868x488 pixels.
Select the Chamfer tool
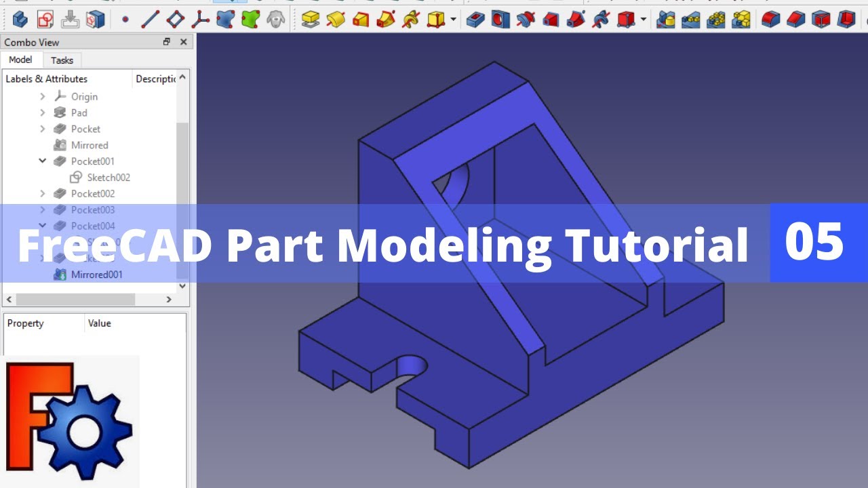[x=795, y=19]
